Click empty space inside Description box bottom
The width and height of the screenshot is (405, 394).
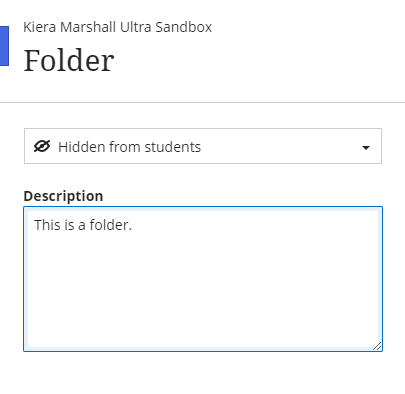[x=203, y=317]
